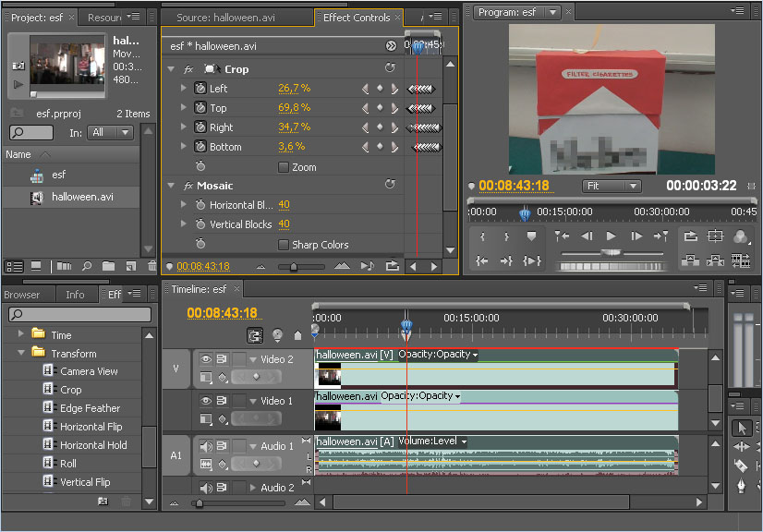763x532 pixels.
Task: Open the In: All filter dropdown
Action: pos(110,132)
